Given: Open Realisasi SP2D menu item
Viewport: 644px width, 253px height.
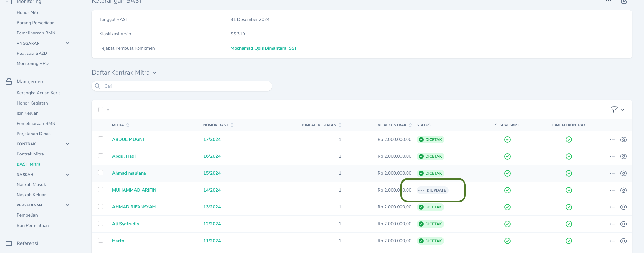Looking at the screenshot, I should [x=32, y=53].
